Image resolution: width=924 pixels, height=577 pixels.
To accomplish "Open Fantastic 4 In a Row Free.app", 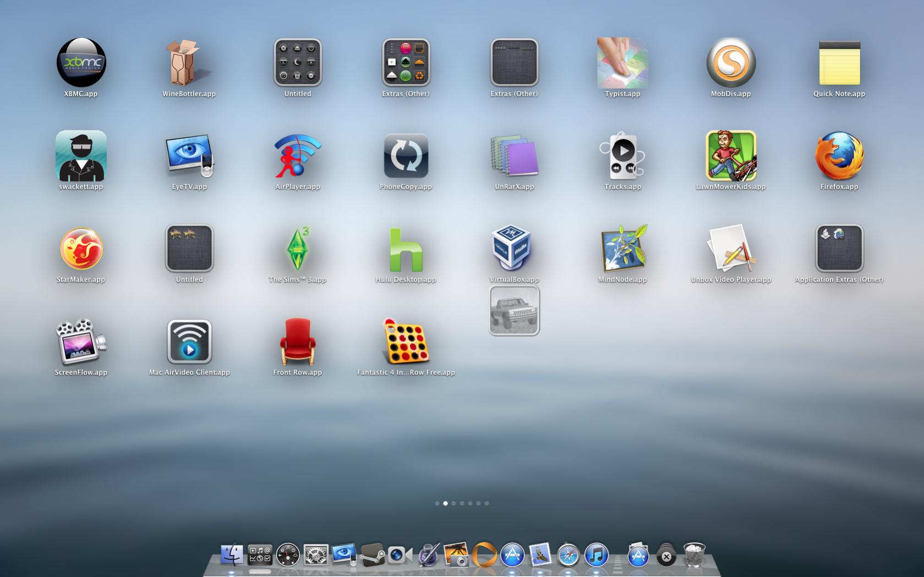I will point(406,342).
